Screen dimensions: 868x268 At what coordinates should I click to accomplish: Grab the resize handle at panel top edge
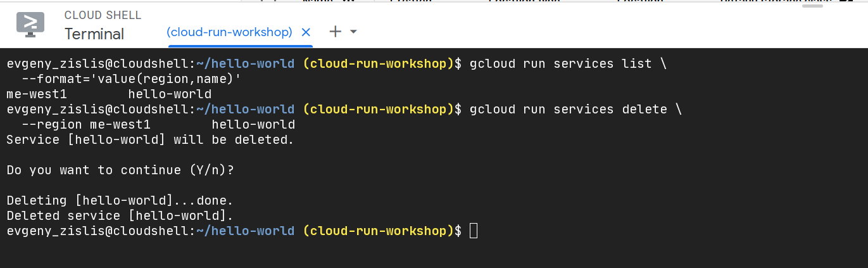tap(812, 5)
